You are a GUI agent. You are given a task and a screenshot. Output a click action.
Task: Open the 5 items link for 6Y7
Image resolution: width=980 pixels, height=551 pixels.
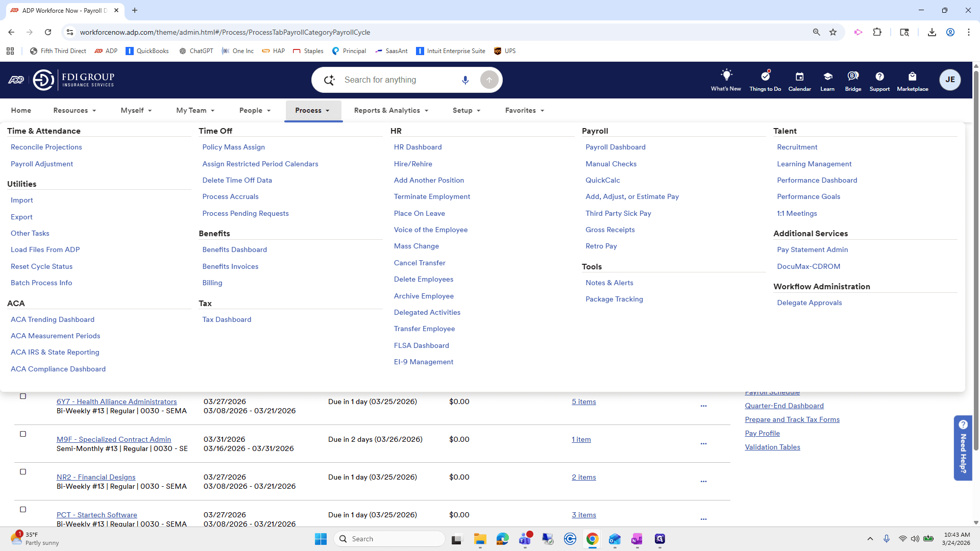(583, 402)
